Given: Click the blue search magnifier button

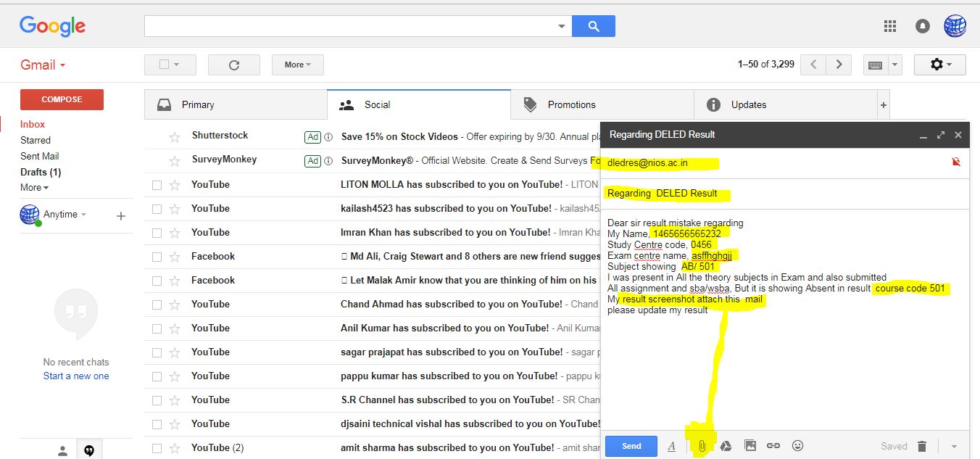Looking at the screenshot, I should (x=593, y=26).
